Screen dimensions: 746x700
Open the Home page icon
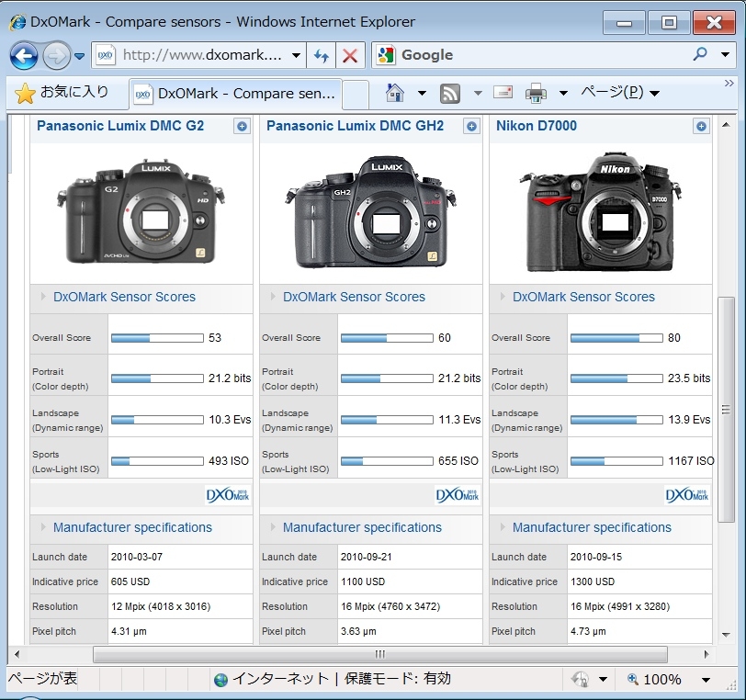click(395, 93)
